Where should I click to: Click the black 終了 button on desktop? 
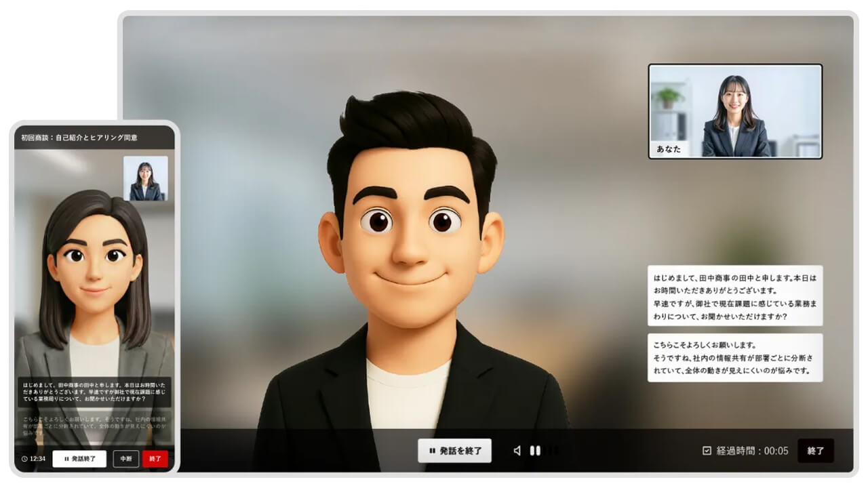click(x=816, y=451)
